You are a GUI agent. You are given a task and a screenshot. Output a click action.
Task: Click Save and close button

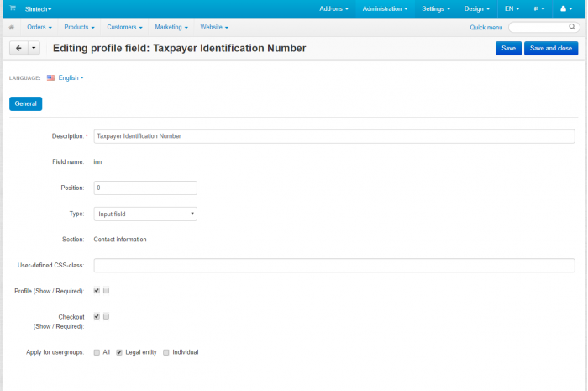pyautogui.click(x=551, y=49)
